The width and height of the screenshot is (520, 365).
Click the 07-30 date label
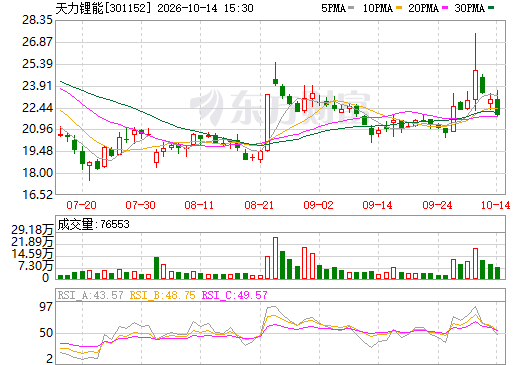coord(140,205)
